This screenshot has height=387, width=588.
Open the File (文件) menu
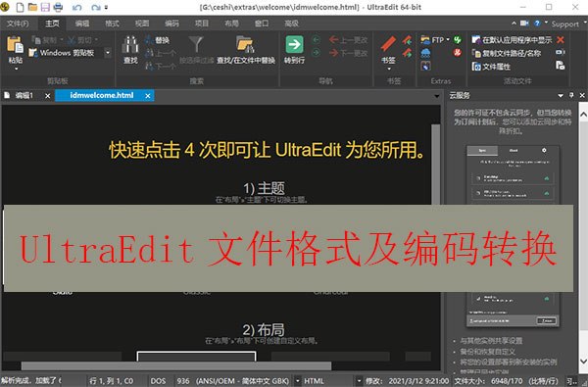point(18,24)
